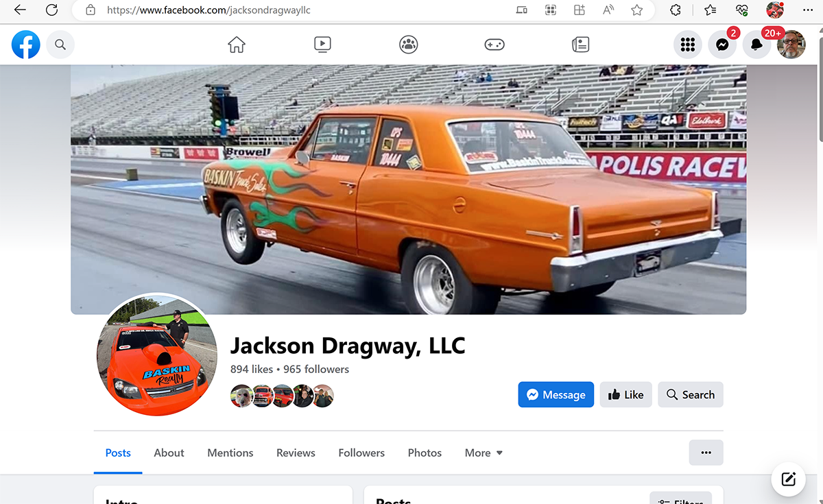Open the Facebook grid menu icon
Image resolution: width=823 pixels, height=504 pixels.
(688, 45)
